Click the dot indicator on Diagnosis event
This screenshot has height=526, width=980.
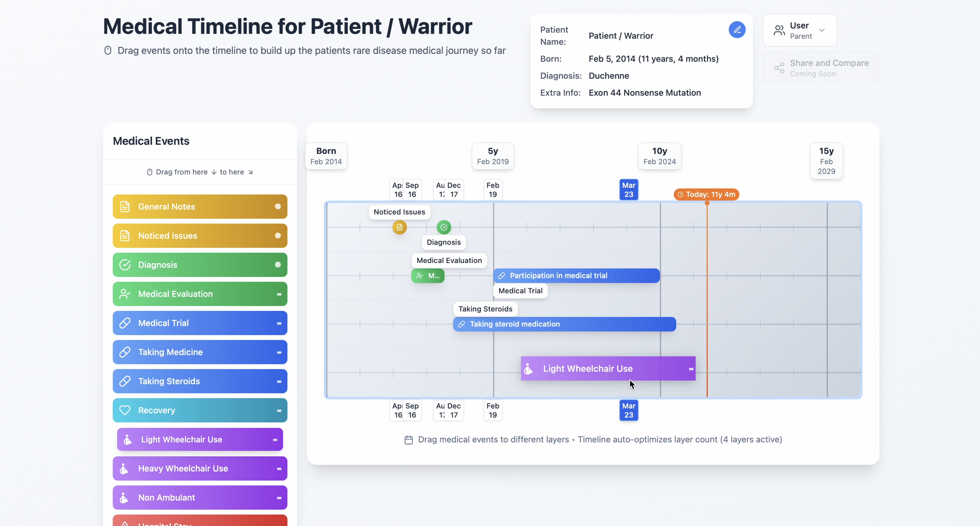278,265
